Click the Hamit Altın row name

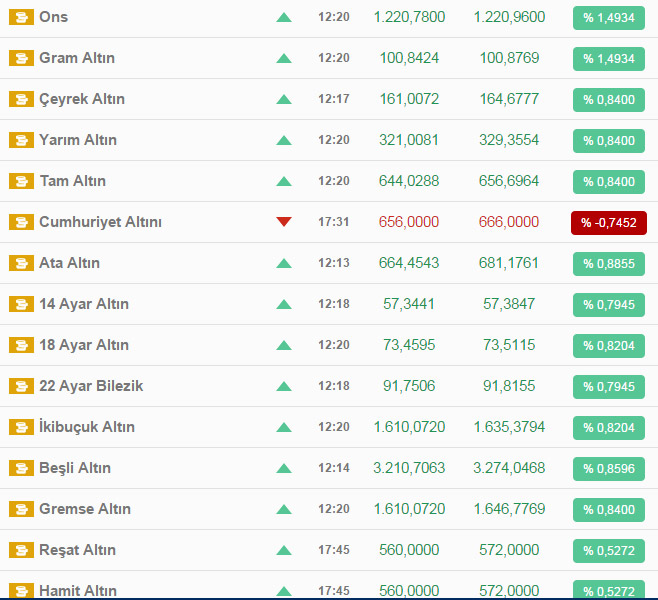pos(77,590)
